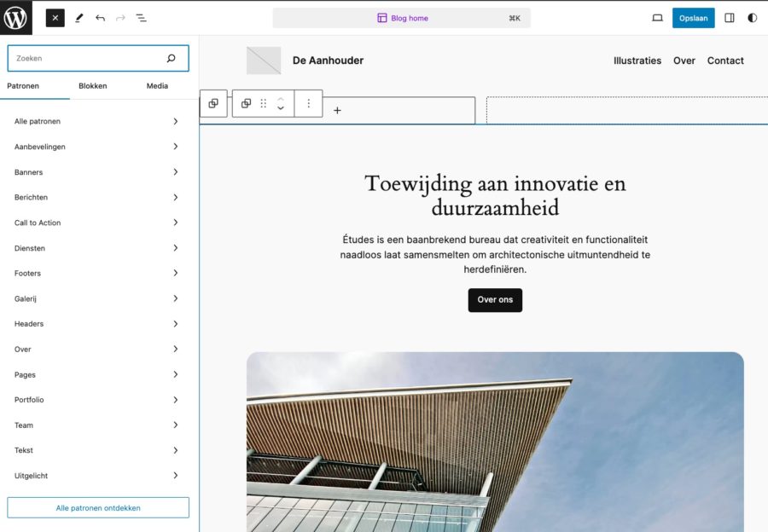This screenshot has height=532, width=768.
Task: Open block options three-dots menu
Action: [x=309, y=103]
